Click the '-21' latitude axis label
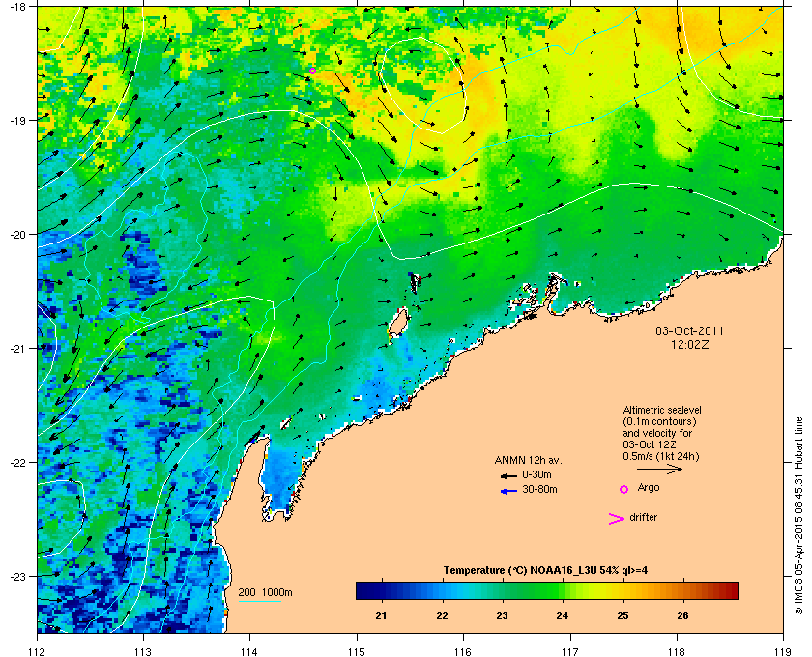This screenshot has height=657, width=812. pyautogui.click(x=17, y=348)
